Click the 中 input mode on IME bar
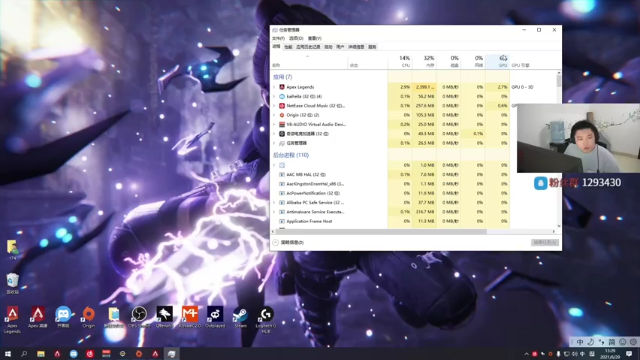This screenshot has height=360, width=640. 580,342
